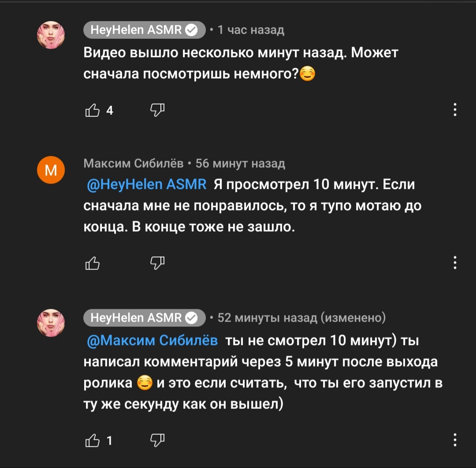Viewport: 476px width, 468px height.
Task: Open three-dot menu on HeyHelen's last reply
Action: [x=455, y=439]
